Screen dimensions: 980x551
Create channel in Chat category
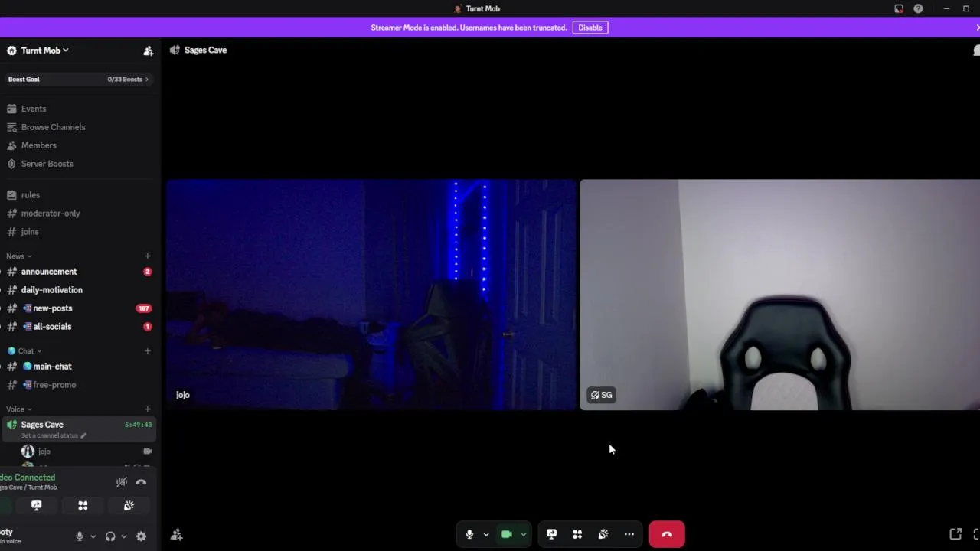147,351
